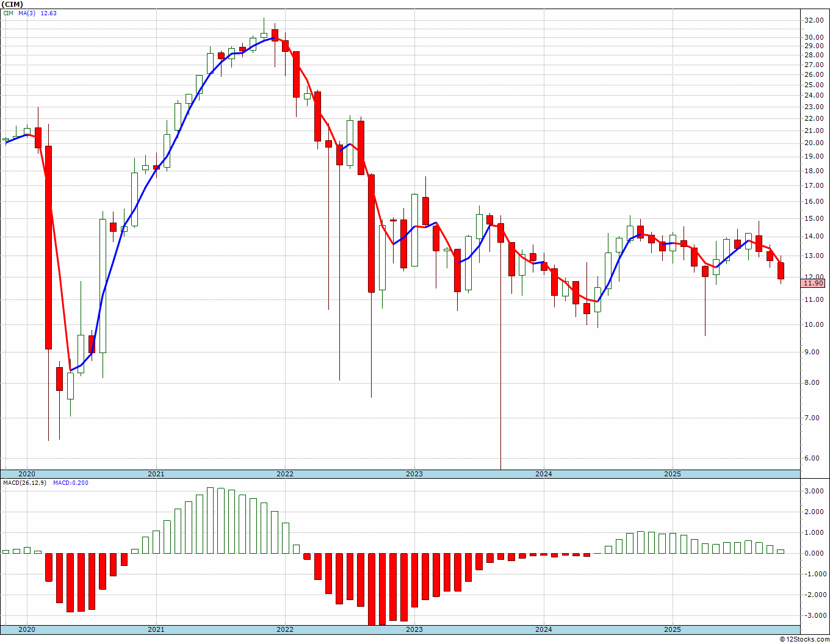Click the "21.00" price axis label
Viewport: 830px width, 644px height.
[x=814, y=131]
